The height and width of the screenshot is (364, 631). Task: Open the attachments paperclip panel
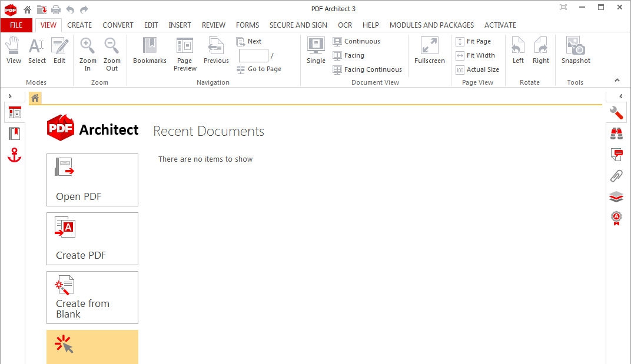(x=616, y=175)
